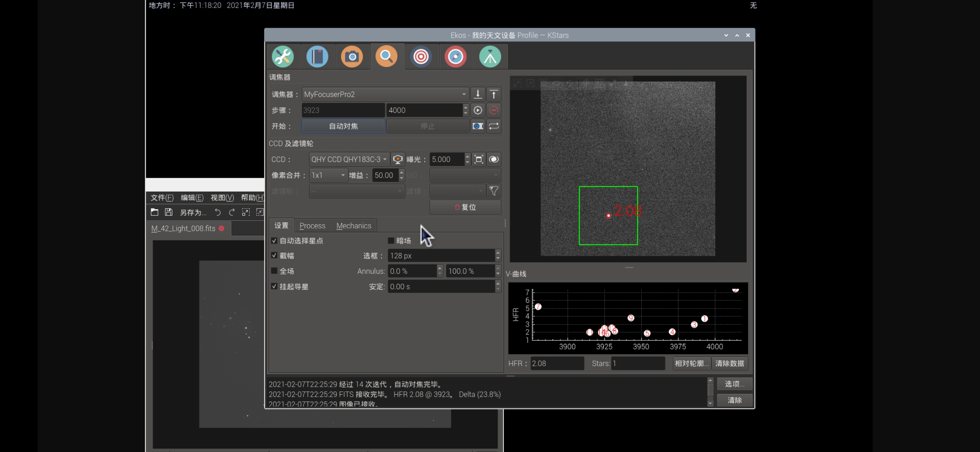Click the 清除数据 clear data button
Image resolution: width=980 pixels, height=452 pixels.
[730, 363]
